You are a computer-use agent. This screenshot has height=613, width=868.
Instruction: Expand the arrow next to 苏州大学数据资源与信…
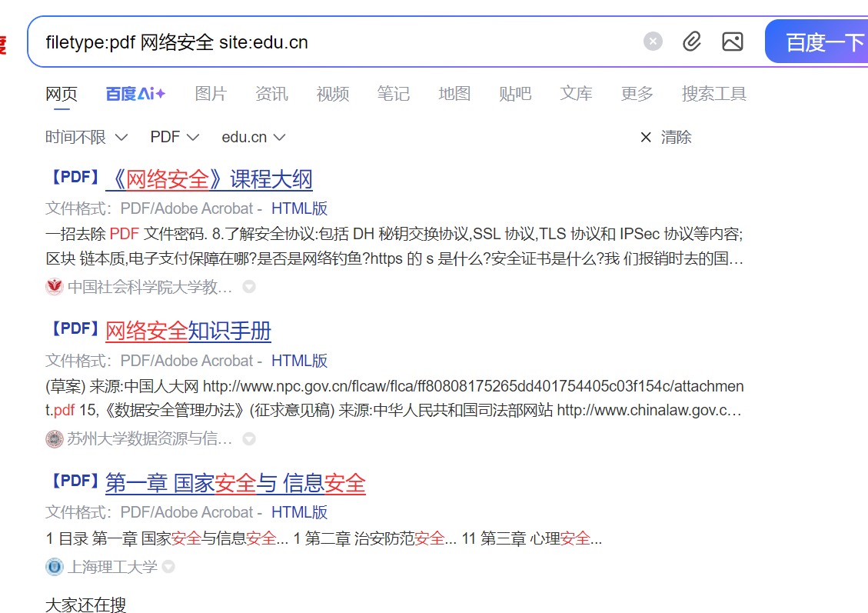coord(249,438)
